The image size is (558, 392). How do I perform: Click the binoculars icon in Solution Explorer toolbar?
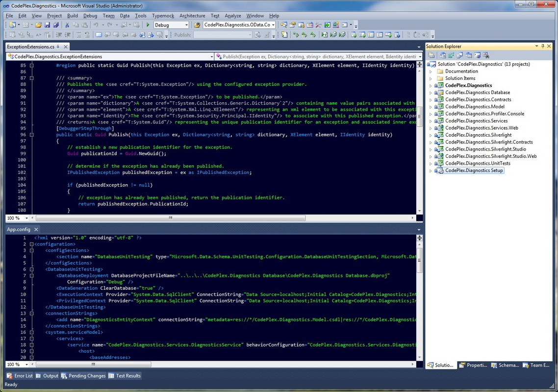pyautogui.click(x=486, y=55)
